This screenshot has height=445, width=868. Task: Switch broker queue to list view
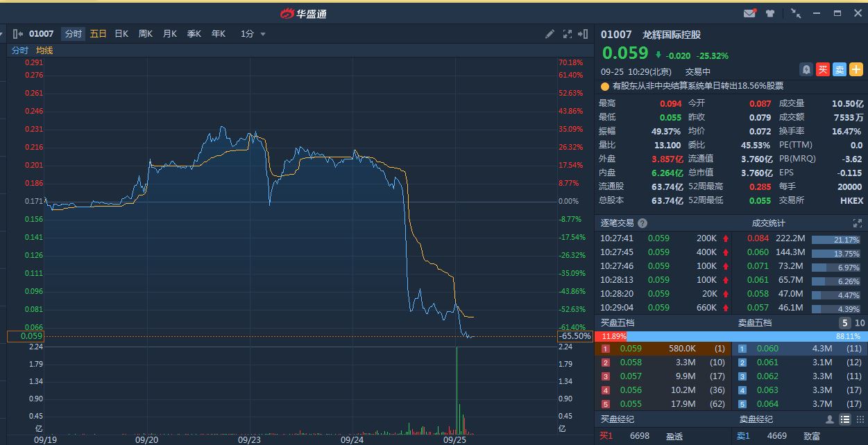[x=845, y=419]
